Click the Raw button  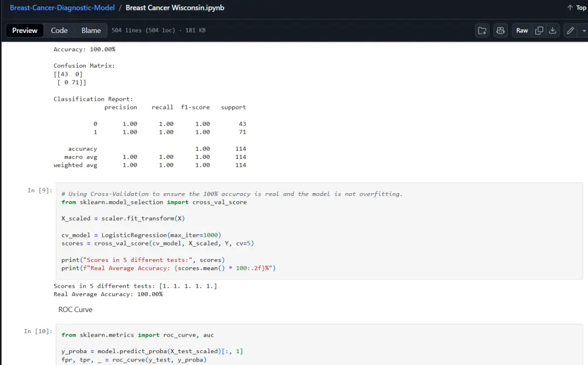pos(522,30)
